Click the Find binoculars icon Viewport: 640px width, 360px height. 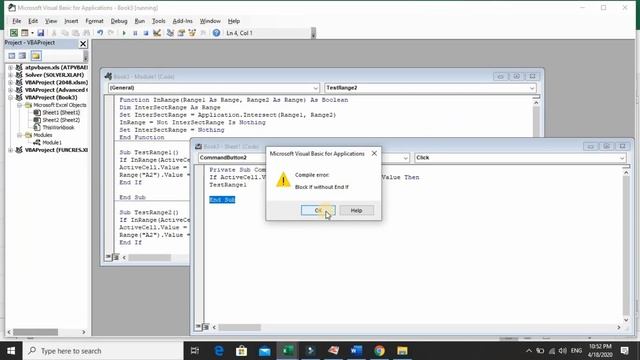[87, 33]
